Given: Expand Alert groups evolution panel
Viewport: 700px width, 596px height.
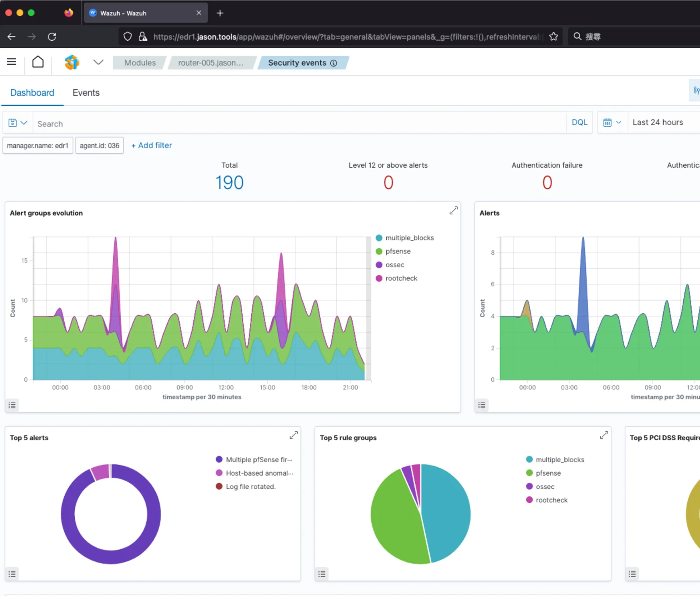Looking at the screenshot, I should tap(454, 210).
